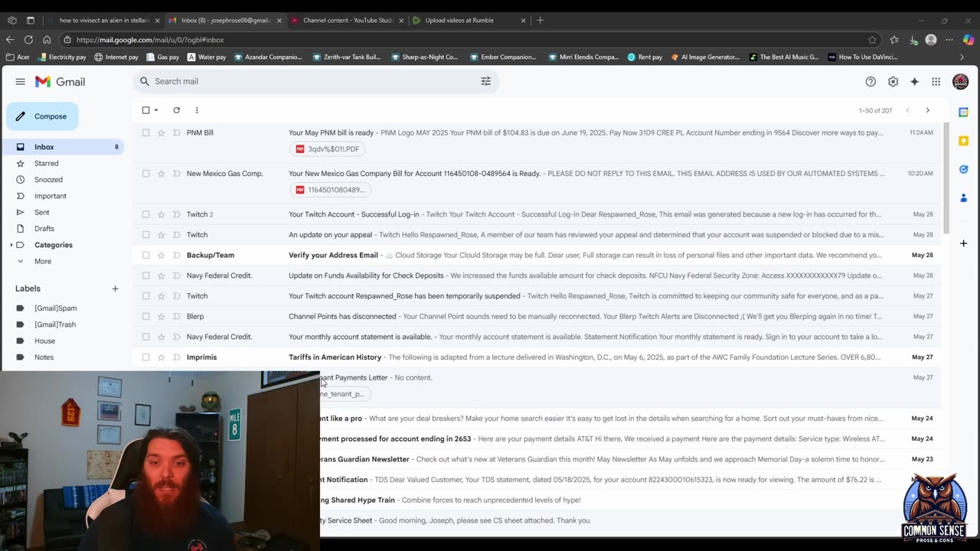Screen dimensions: 980x551
Task: Click the browser address bar
Action: [467, 40]
